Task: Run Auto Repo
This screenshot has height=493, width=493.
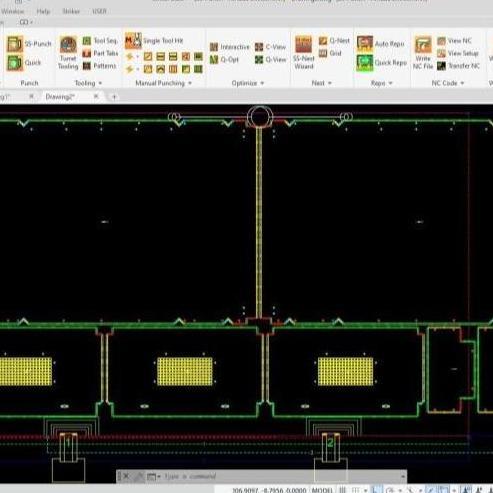Action: 380,44
